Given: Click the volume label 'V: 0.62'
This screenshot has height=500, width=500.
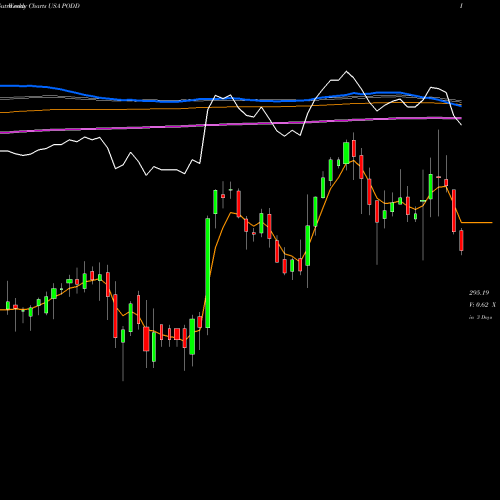Looking at the screenshot, I should pyautogui.click(x=479, y=305).
